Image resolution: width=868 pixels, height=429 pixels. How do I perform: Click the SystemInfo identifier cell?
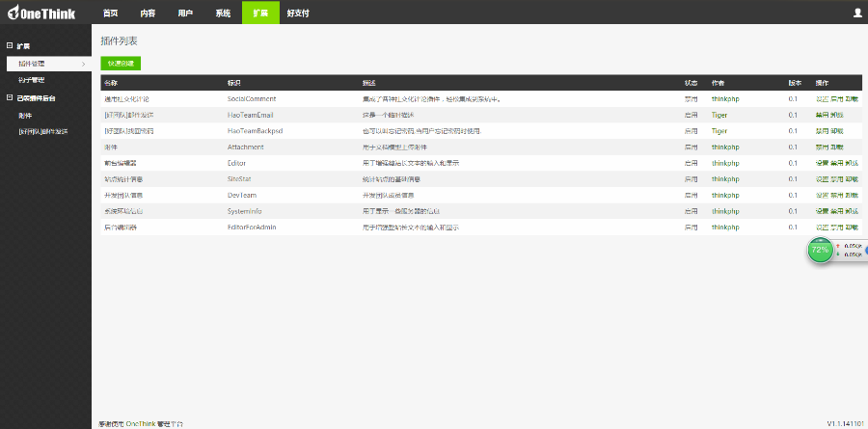point(244,211)
